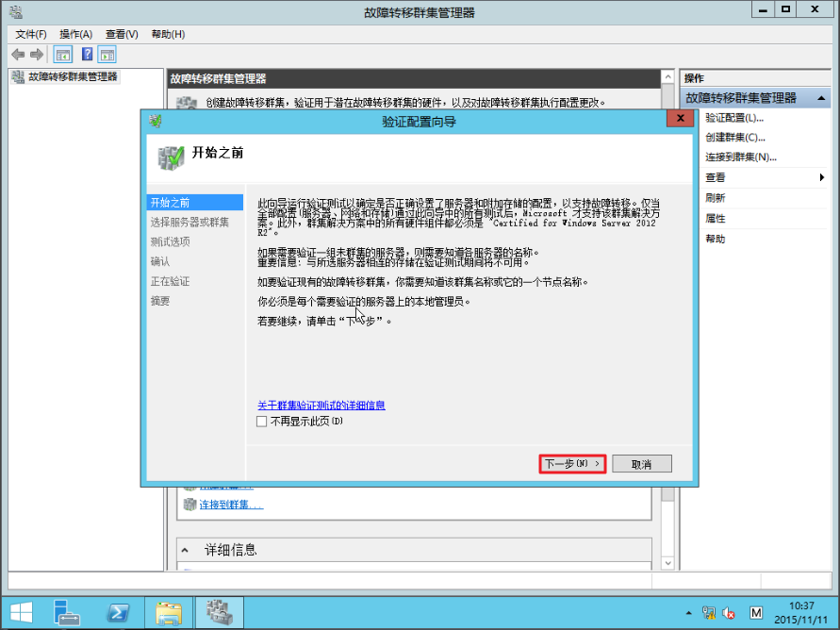Maximize the 故障转移群集管理器 window

click(785, 9)
